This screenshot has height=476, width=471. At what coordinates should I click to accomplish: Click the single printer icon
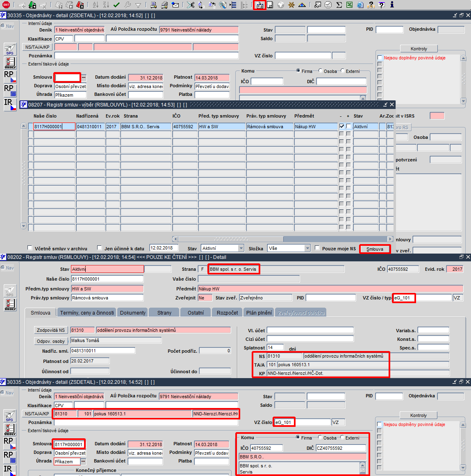(154, 5)
